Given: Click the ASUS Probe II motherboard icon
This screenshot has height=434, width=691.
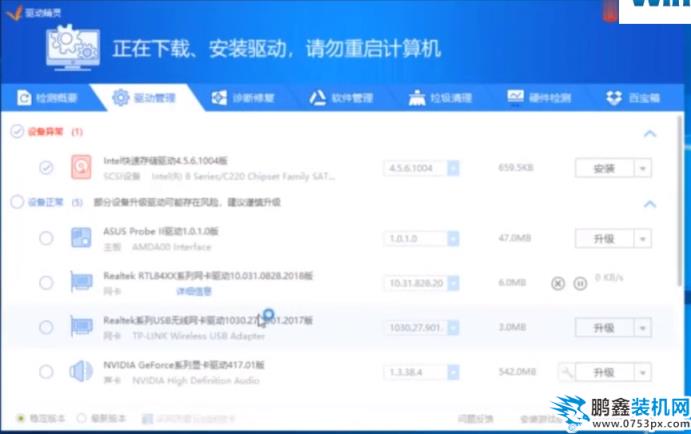Looking at the screenshot, I should click(81, 238).
